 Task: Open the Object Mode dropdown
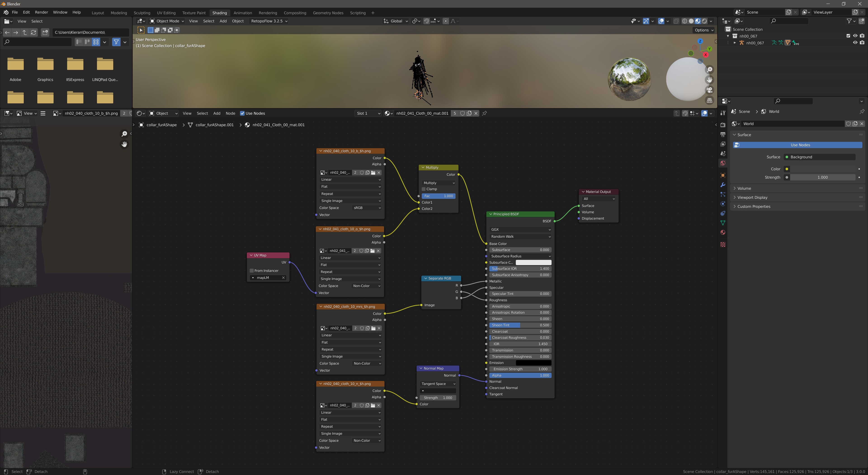pos(167,21)
